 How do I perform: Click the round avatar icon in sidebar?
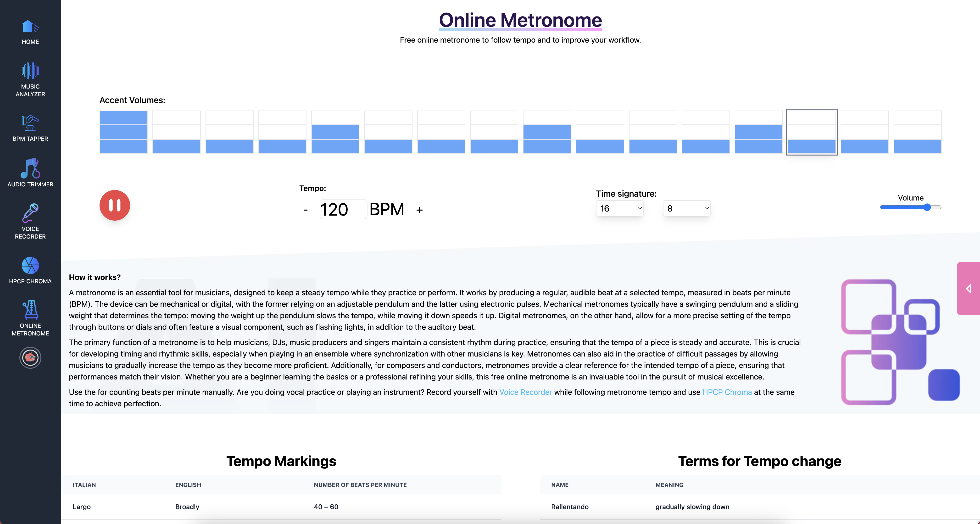tap(30, 358)
